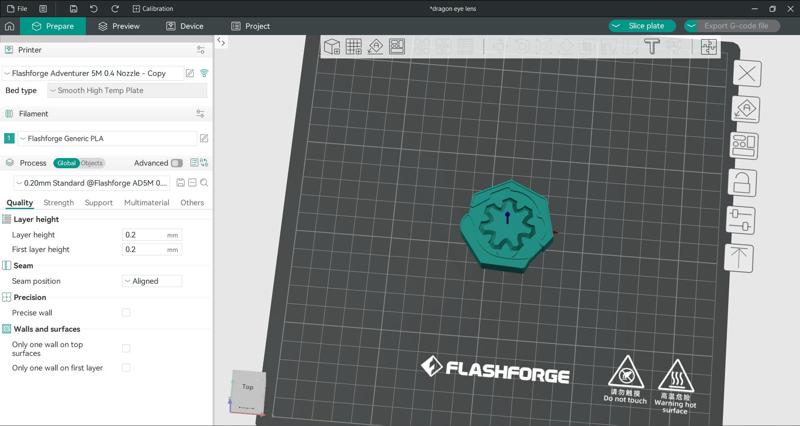Open the Multimaterial settings tab

click(x=146, y=203)
